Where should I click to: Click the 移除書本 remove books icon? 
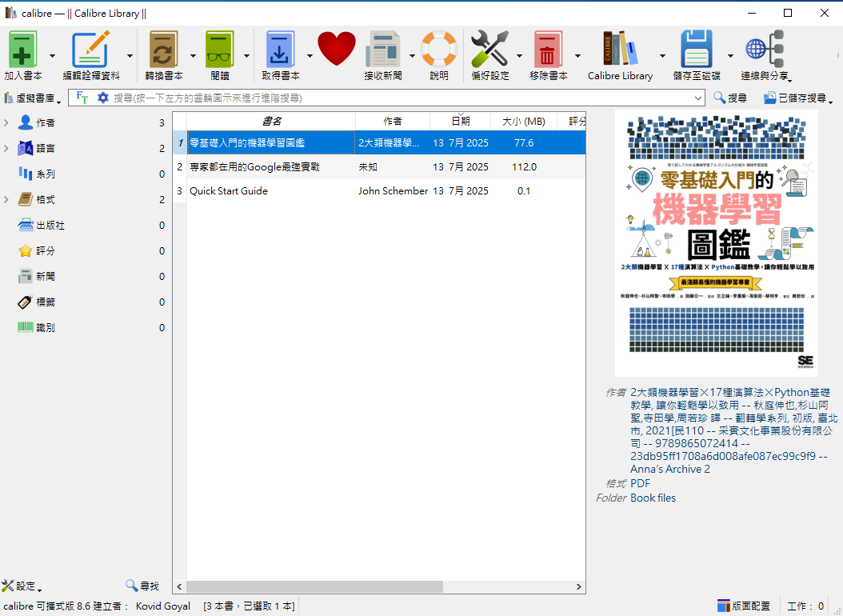click(548, 50)
